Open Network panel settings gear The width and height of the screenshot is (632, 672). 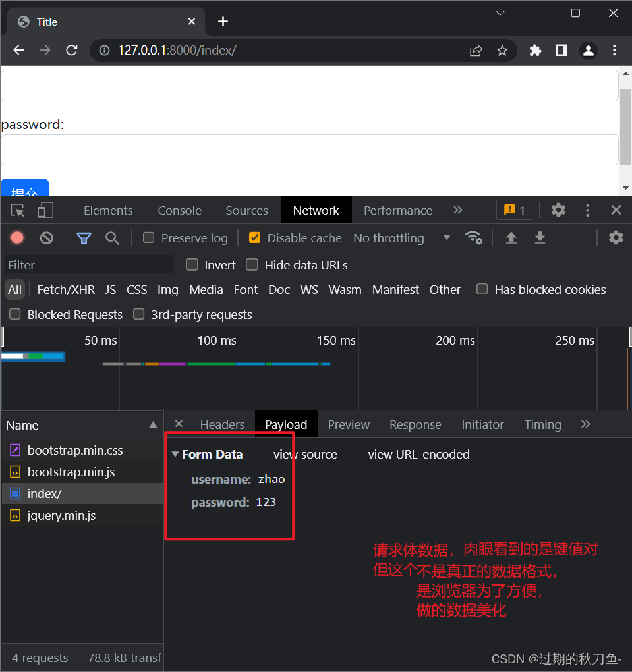(x=616, y=237)
